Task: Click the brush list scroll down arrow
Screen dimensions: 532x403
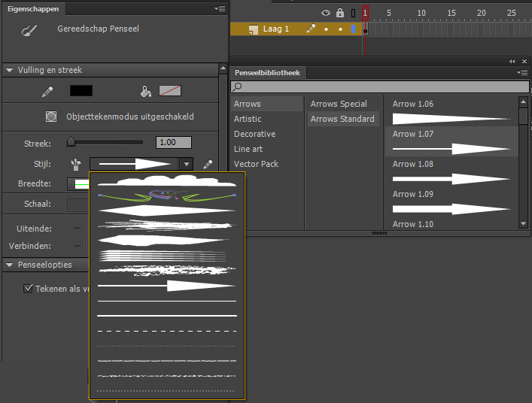Action: coord(523,224)
